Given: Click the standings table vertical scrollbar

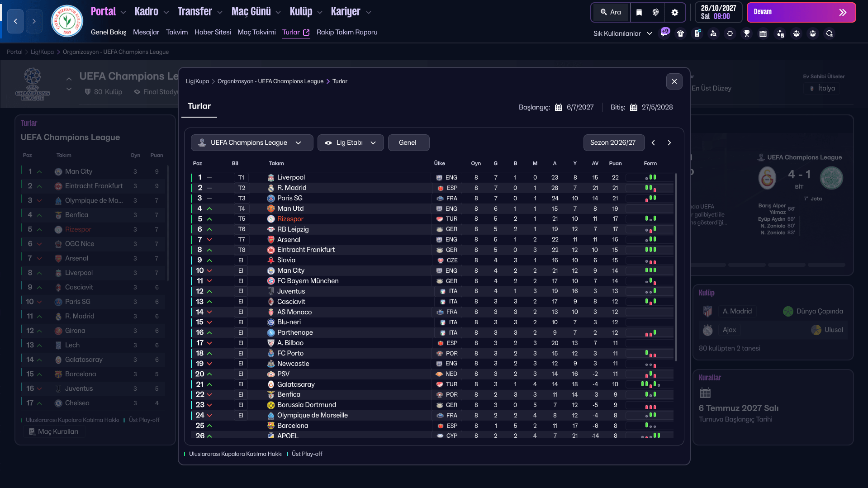Looking at the screenshot, I should click(x=676, y=267).
